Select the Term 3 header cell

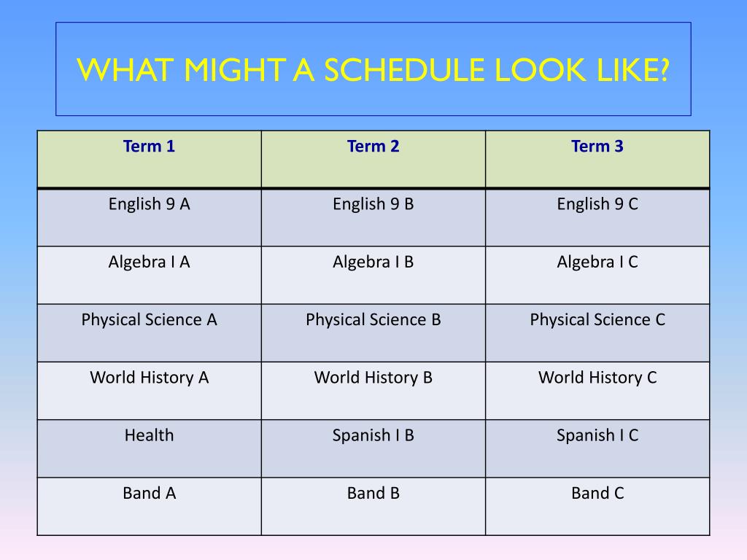597,159
